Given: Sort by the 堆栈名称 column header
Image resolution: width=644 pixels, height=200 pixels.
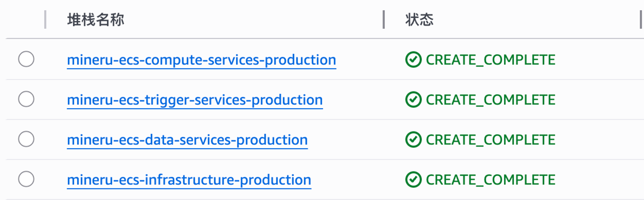Looking at the screenshot, I should pyautogui.click(x=95, y=20).
